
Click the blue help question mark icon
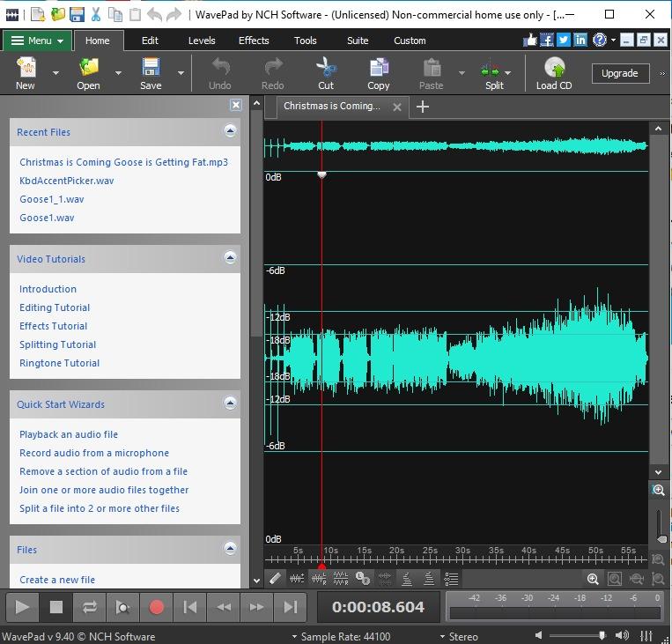pyautogui.click(x=600, y=41)
